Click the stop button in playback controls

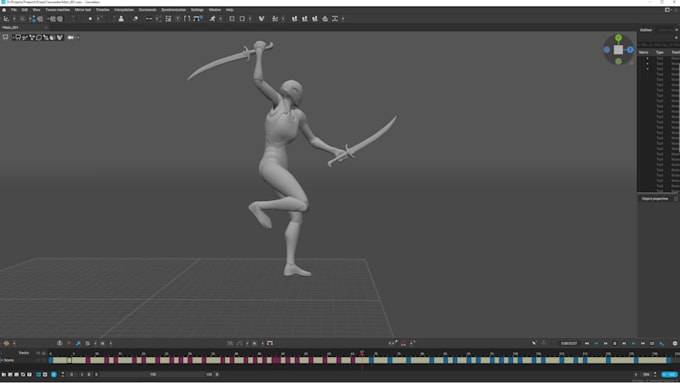pos(615,343)
